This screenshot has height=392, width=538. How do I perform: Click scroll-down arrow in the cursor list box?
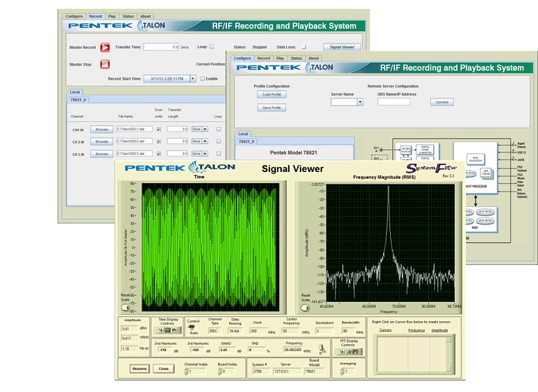coord(448,369)
